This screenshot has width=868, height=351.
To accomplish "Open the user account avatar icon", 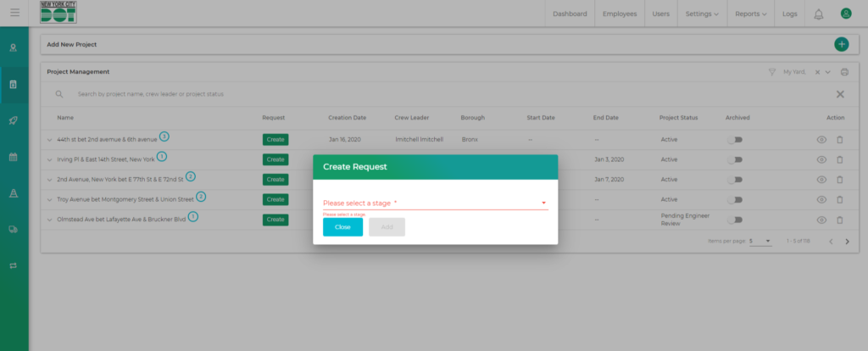I will pyautogui.click(x=845, y=14).
